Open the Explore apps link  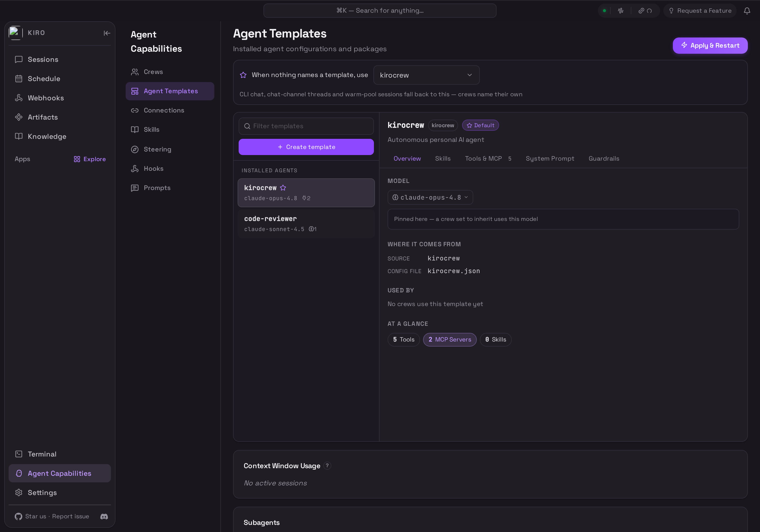point(90,159)
